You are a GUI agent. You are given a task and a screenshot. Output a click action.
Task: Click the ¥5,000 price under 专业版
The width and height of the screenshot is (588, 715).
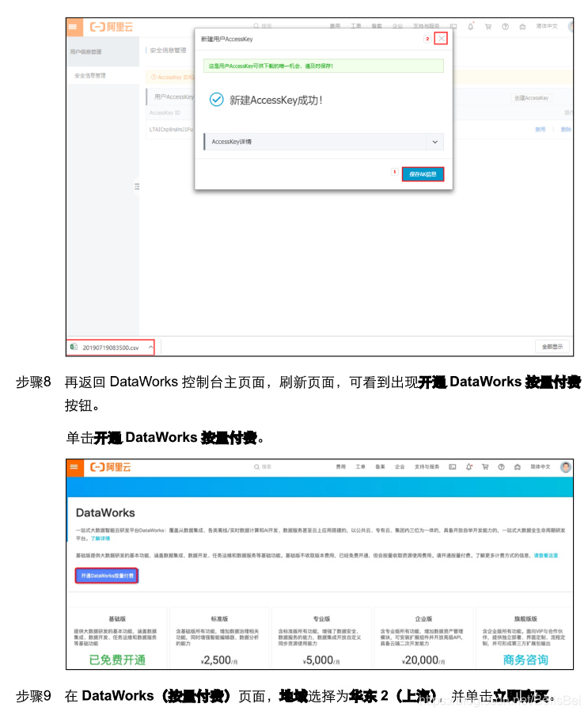pyautogui.click(x=321, y=660)
